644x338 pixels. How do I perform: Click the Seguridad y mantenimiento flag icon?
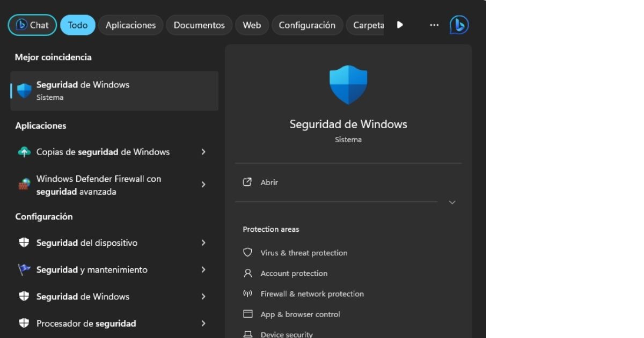click(24, 270)
